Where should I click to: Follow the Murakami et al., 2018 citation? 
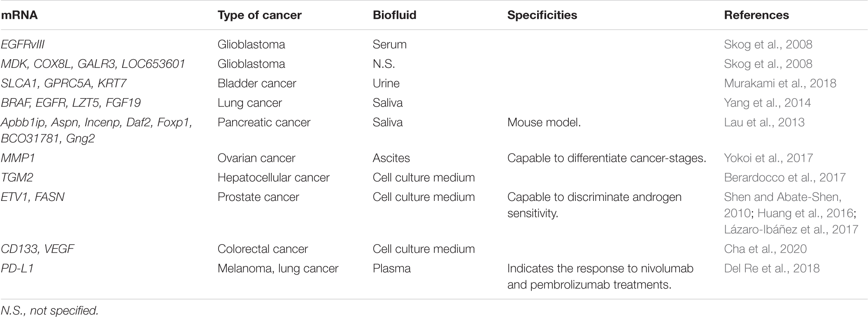[x=780, y=83]
